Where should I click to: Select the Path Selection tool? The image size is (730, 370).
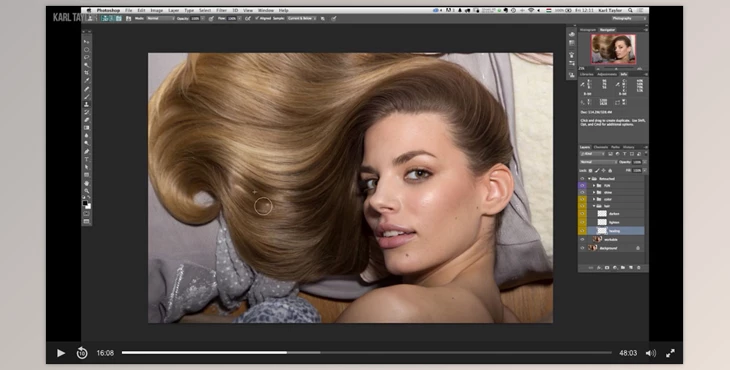point(87,167)
